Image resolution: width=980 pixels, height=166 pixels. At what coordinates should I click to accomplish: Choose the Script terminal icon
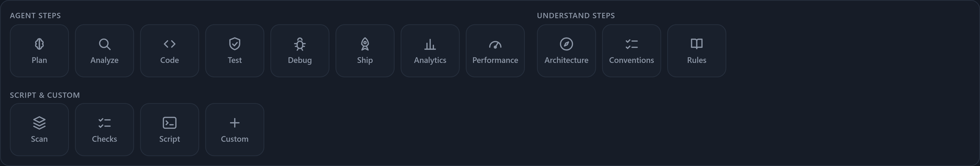[169, 123]
